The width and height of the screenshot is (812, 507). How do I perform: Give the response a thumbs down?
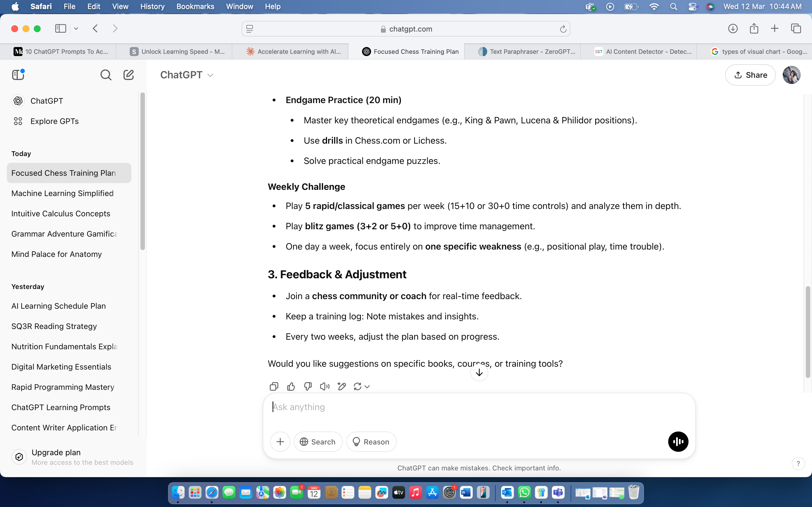(308, 387)
